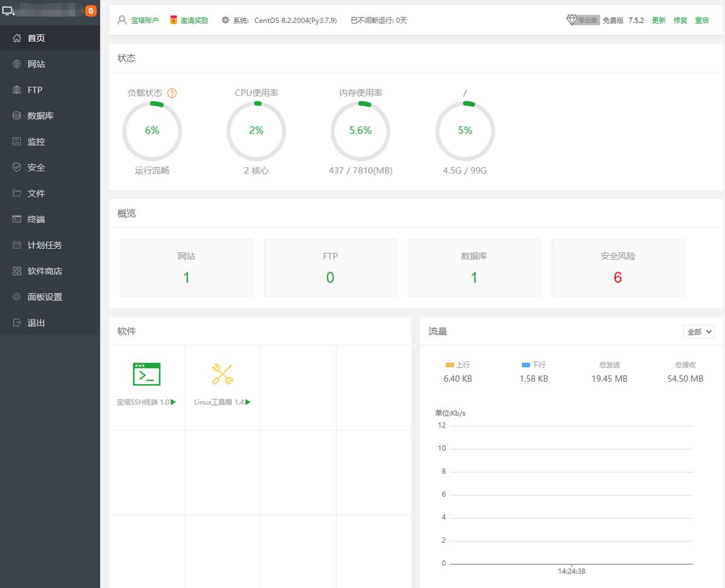Viewport: 725px width, 588px height.
Task: Click the 更新 link in top bar
Action: pos(659,20)
